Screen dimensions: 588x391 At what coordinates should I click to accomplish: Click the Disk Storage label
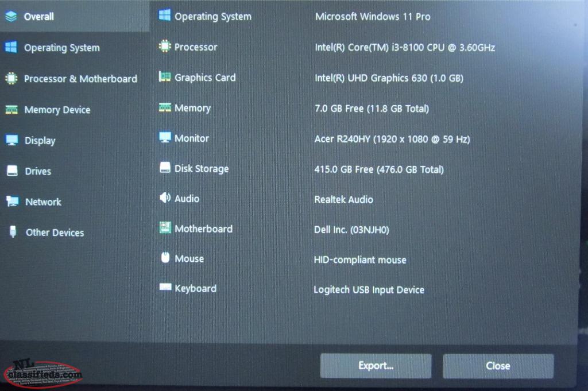(202, 168)
